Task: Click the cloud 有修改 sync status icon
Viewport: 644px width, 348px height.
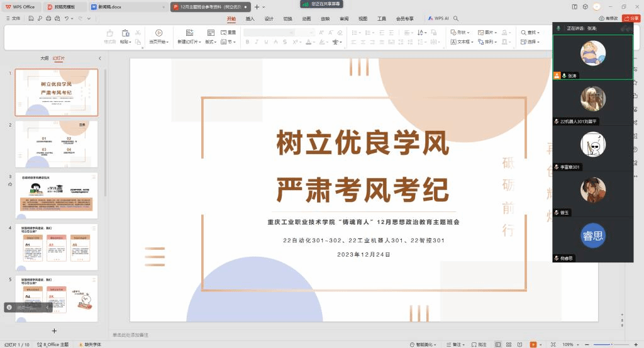Action: [x=608, y=18]
